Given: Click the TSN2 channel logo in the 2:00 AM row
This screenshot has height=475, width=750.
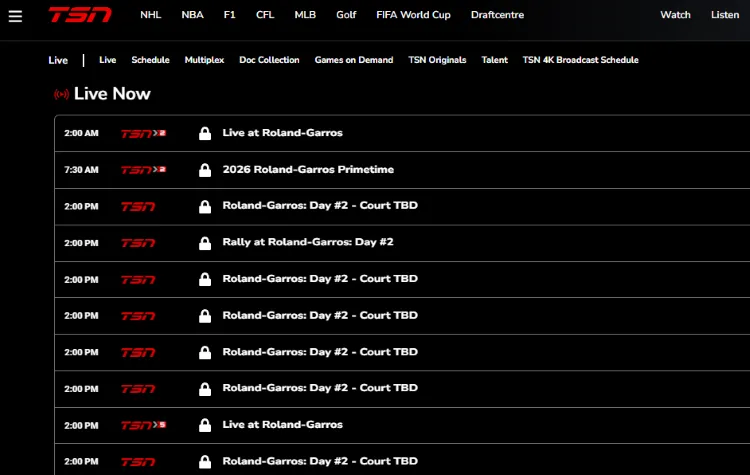Looking at the screenshot, I should pos(143,133).
